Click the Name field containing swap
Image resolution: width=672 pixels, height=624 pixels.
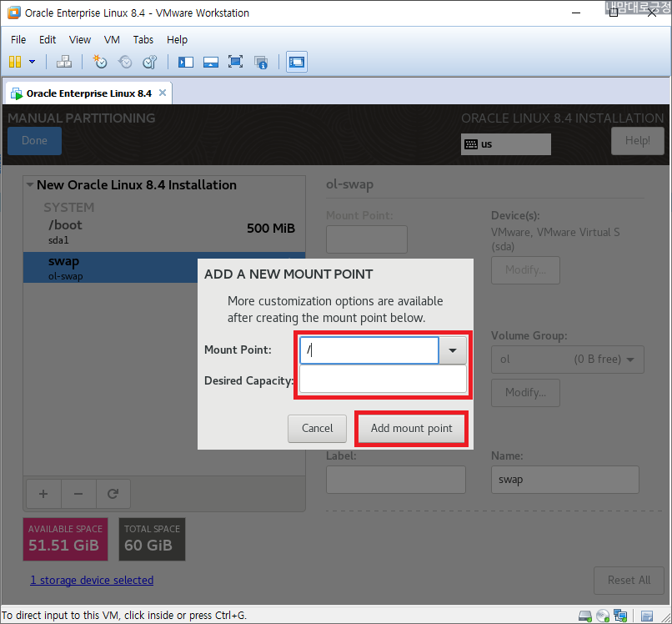point(564,480)
